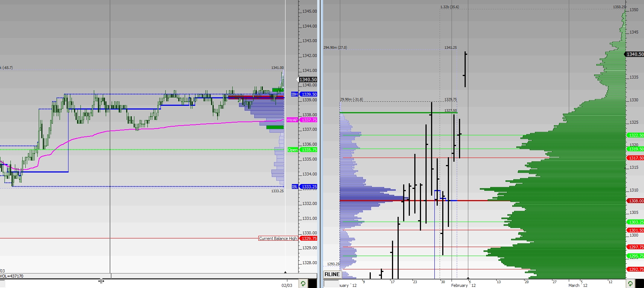Select the green Open 1335.75 tag
The image size is (644, 288).
point(303,150)
